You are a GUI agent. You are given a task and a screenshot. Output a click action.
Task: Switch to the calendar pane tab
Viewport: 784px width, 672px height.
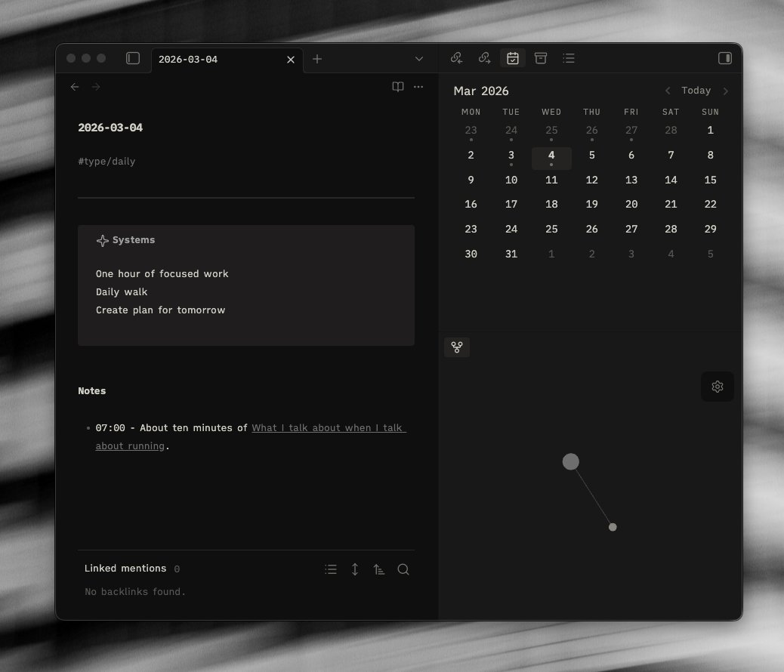pyautogui.click(x=513, y=58)
